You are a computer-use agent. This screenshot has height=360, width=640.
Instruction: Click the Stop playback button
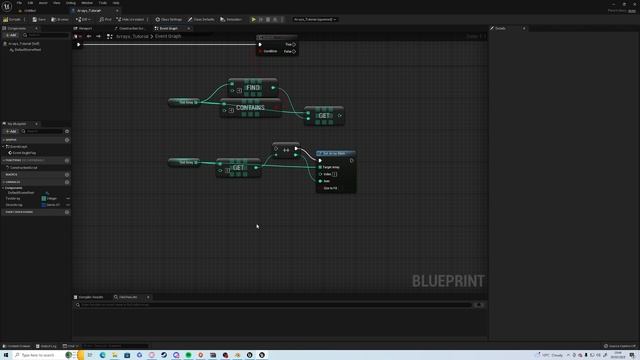coord(268,19)
